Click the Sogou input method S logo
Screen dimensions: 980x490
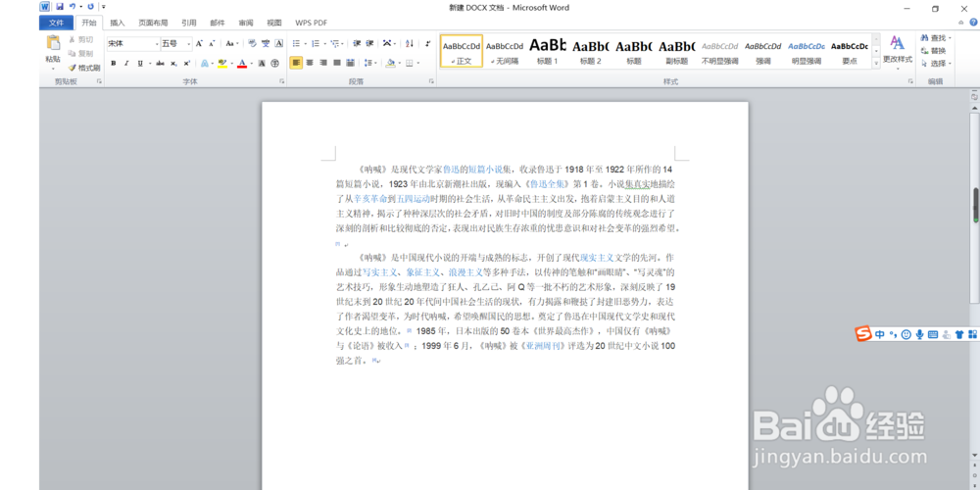pos(863,334)
